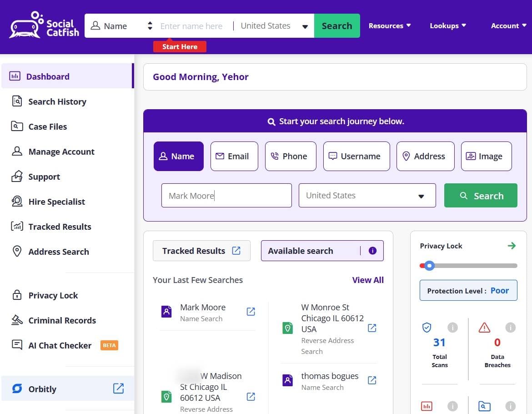
Task: Switch to the Image search tab
Action: 486,156
